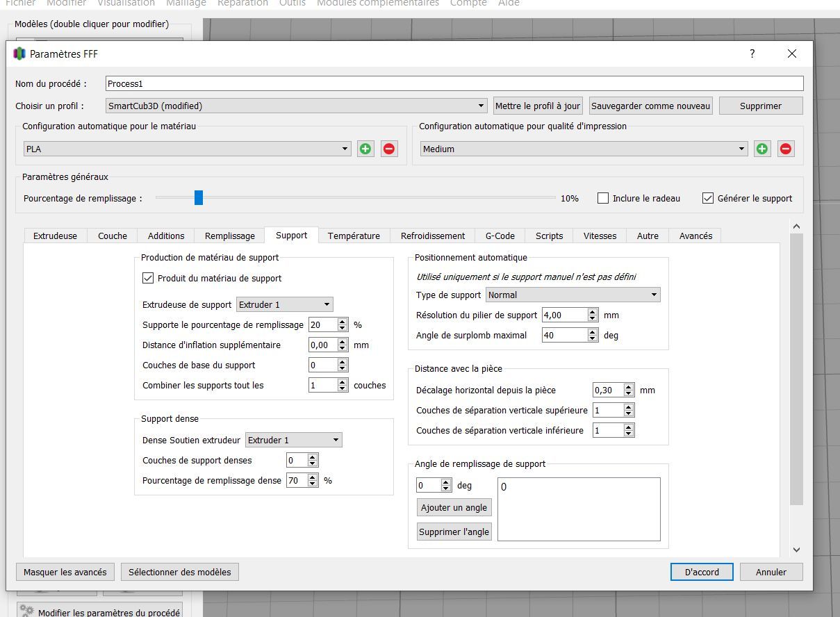This screenshot has width=840, height=617.
Task: Click the Supprimer profile button
Action: [x=761, y=106]
